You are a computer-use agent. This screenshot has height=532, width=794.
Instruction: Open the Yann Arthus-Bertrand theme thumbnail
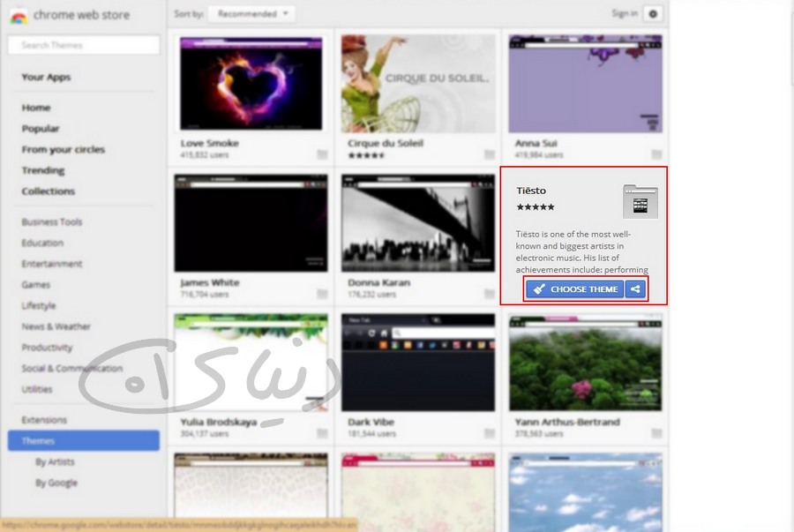tap(586, 362)
